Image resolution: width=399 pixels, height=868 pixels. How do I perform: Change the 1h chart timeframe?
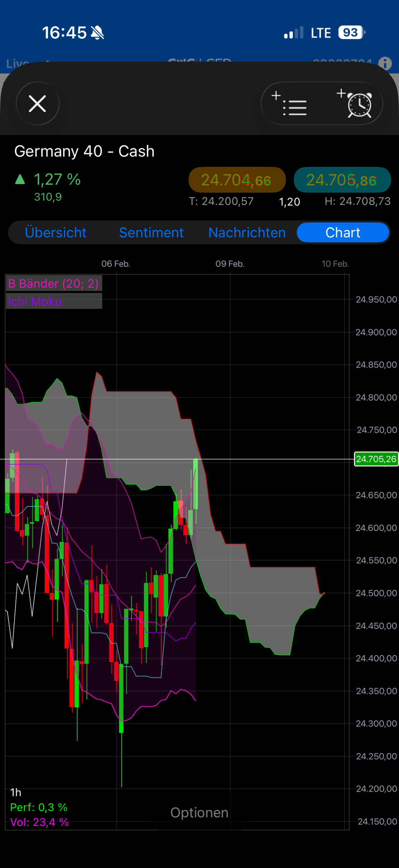click(x=16, y=793)
